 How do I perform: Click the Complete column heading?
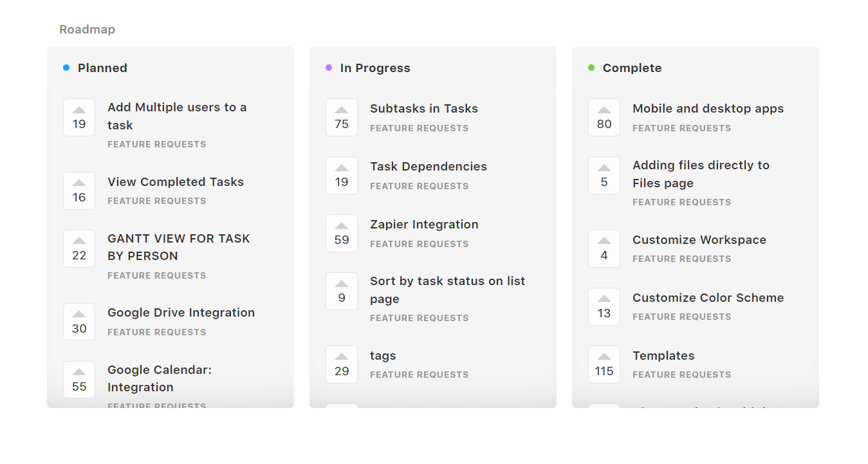[632, 68]
